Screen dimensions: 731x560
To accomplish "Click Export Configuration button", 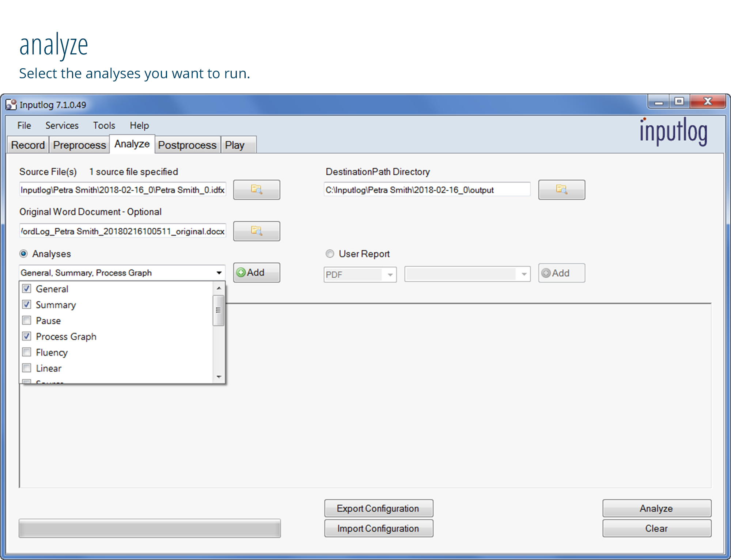I will (378, 508).
